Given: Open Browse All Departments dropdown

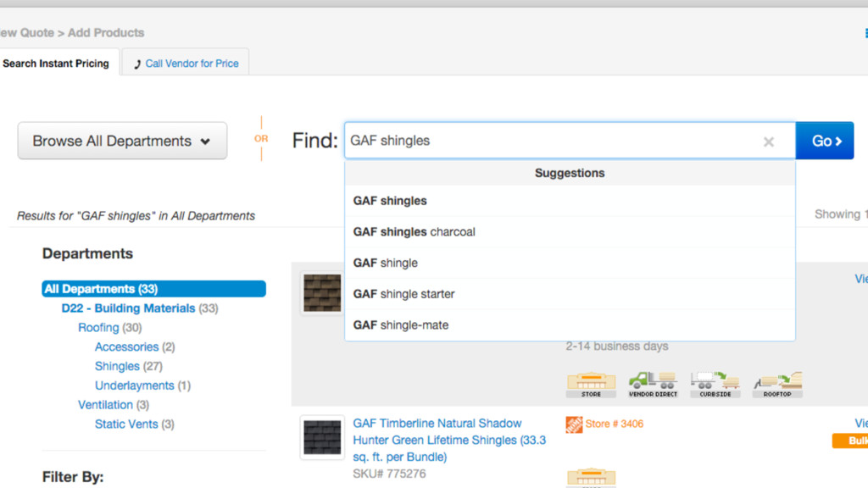Looking at the screenshot, I should [x=122, y=141].
